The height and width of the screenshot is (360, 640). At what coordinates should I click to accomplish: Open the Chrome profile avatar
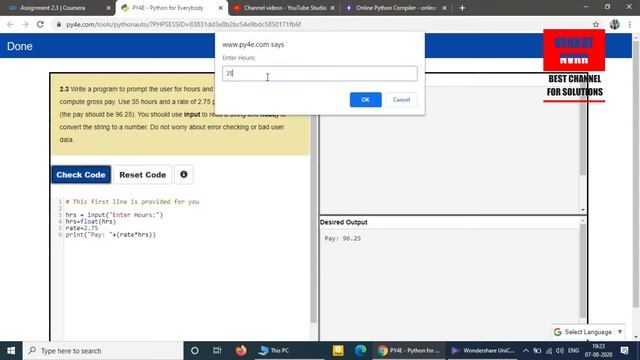(614, 24)
